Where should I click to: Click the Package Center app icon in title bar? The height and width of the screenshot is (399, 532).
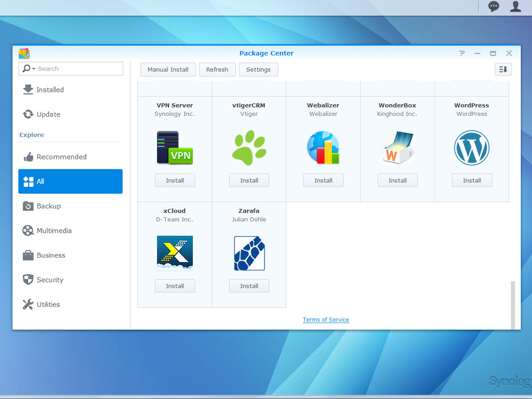point(24,54)
